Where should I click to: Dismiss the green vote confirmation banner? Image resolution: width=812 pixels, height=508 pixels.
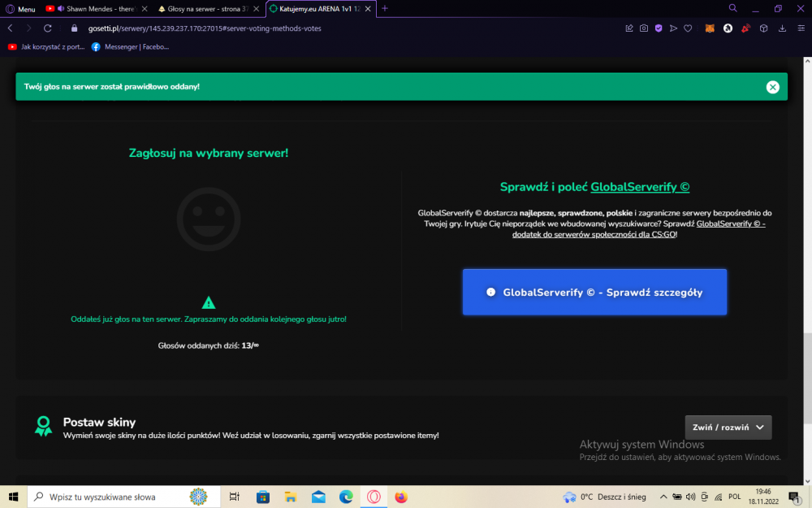(x=772, y=87)
